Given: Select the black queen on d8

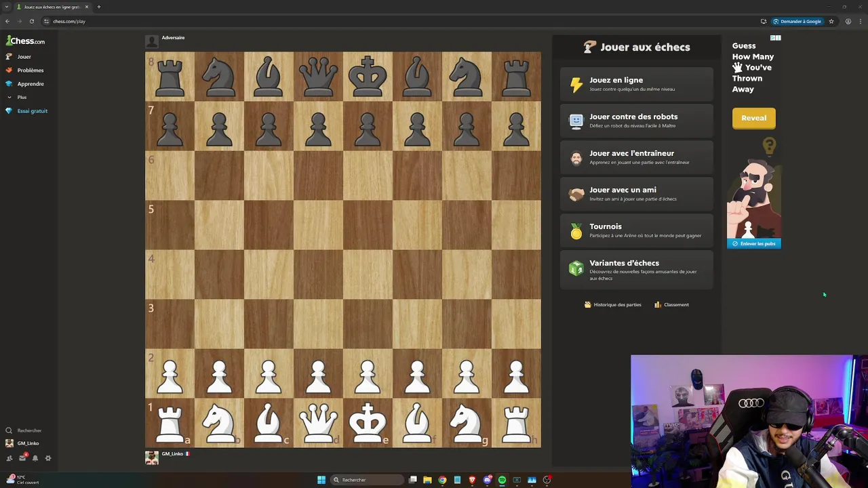Looking at the screenshot, I should click(x=318, y=77).
